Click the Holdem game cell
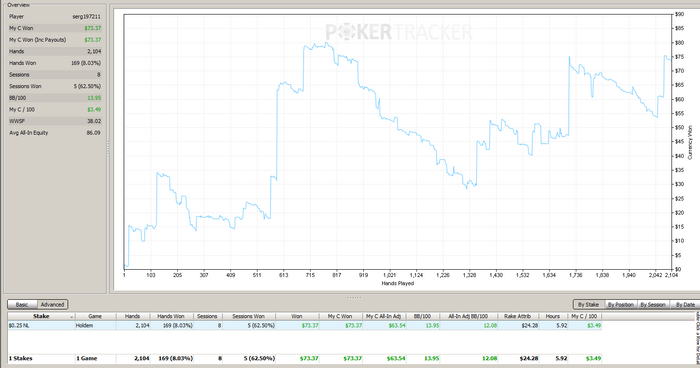Image resolution: width=700 pixels, height=368 pixels. click(95, 326)
